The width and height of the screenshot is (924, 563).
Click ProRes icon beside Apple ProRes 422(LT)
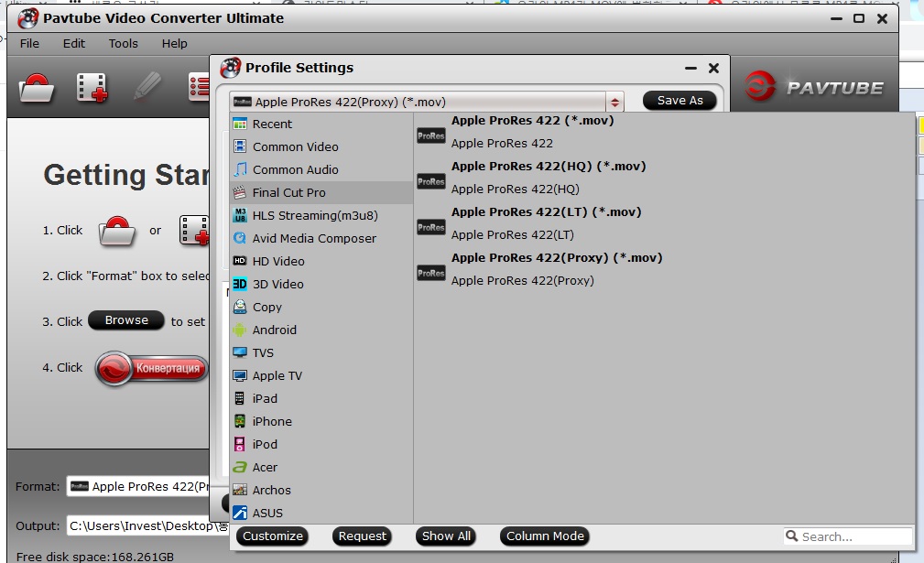coord(430,227)
